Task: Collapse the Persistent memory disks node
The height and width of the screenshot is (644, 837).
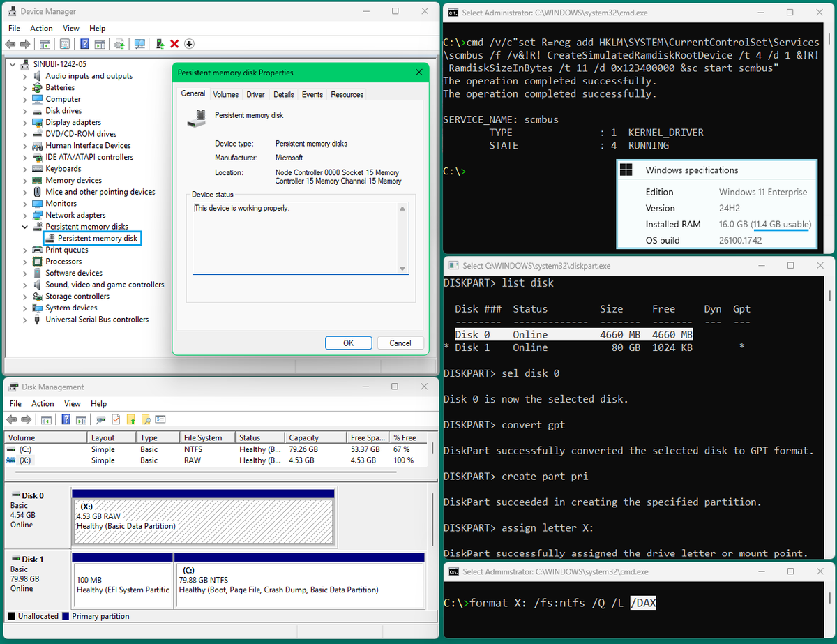Action: [x=25, y=227]
